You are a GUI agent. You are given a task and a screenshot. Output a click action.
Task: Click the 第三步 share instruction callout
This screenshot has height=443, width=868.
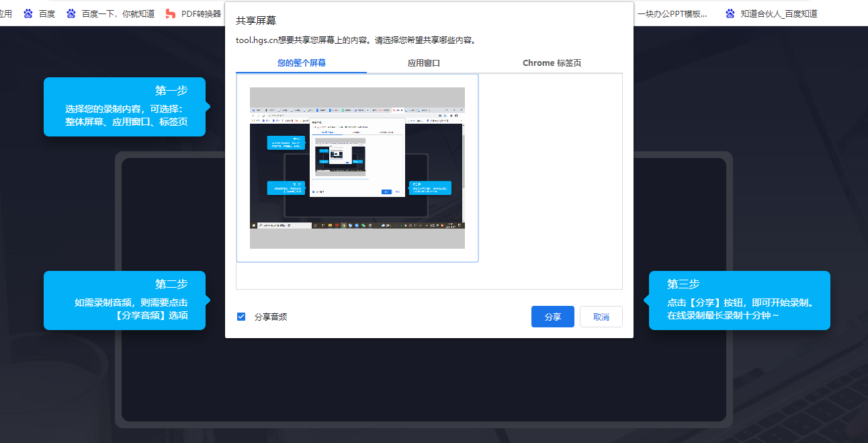click(x=739, y=300)
